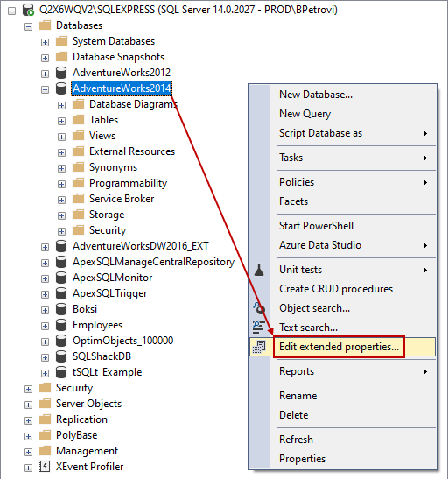Expand the Storage node

[61, 215]
